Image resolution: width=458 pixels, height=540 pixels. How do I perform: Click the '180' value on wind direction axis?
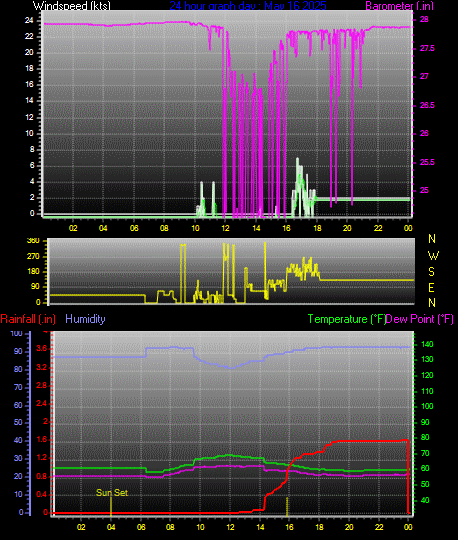33,271
